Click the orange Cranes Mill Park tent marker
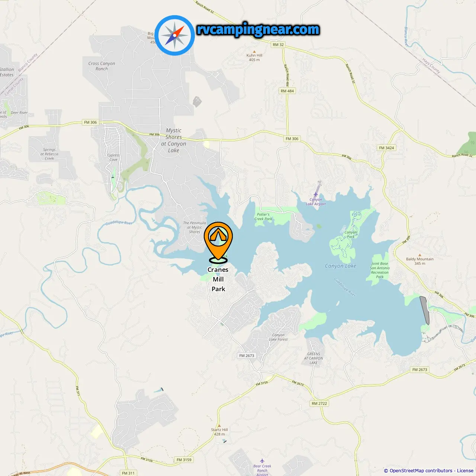The width and height of the screenshot is (476, 476). pyautogui.click(x=218, y=241)
